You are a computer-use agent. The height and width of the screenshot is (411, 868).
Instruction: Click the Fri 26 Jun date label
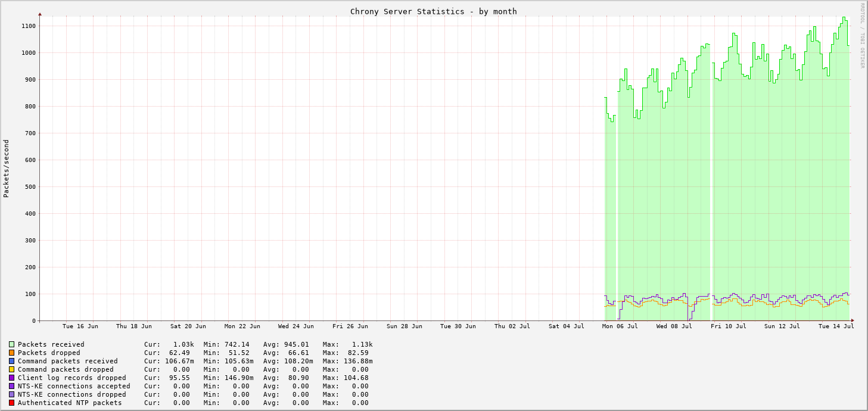350,326
